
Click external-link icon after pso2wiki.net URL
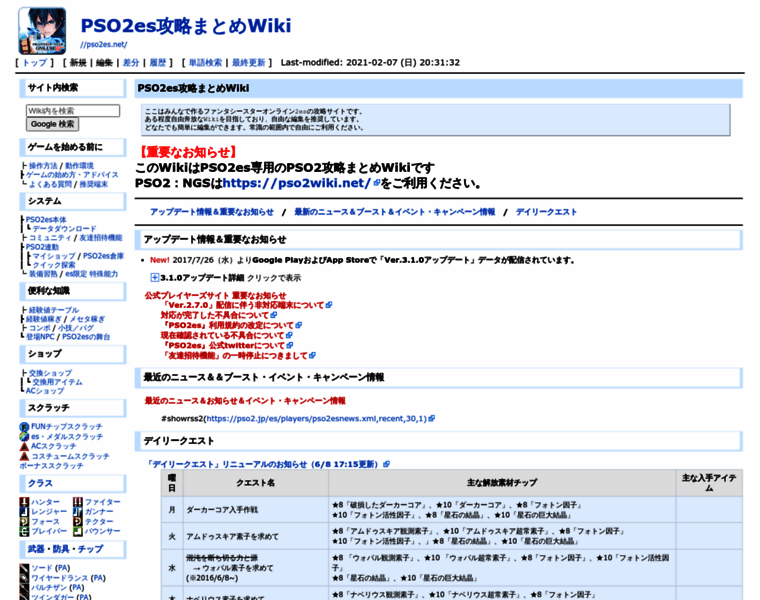pos(377,183)
